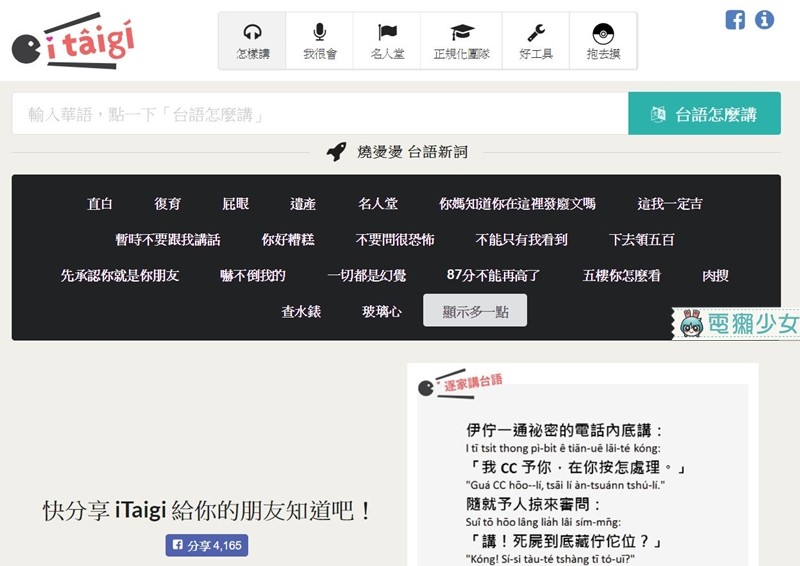Choose the phrase 你好糟糕
This screenshot has height=566, width=800.
point(288,239)
